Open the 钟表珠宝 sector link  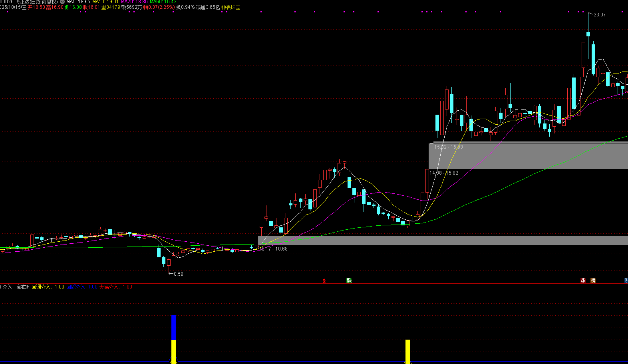(x=231, y=7)
